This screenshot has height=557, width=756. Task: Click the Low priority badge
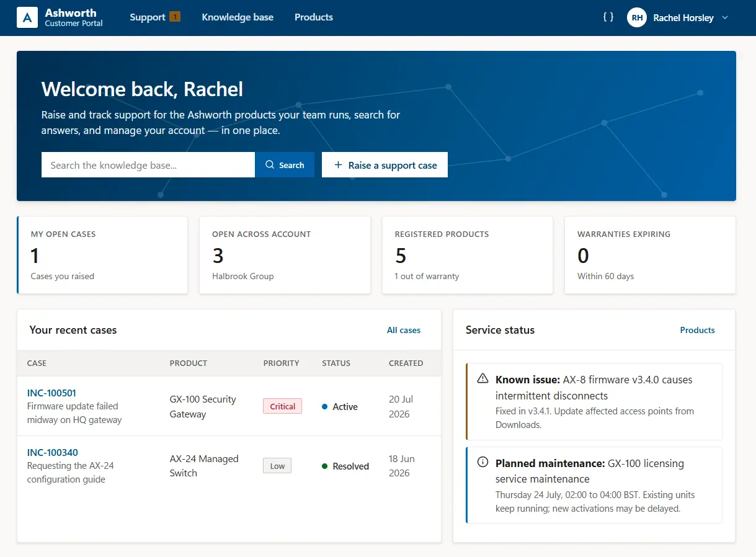click(x=277, y=466)
